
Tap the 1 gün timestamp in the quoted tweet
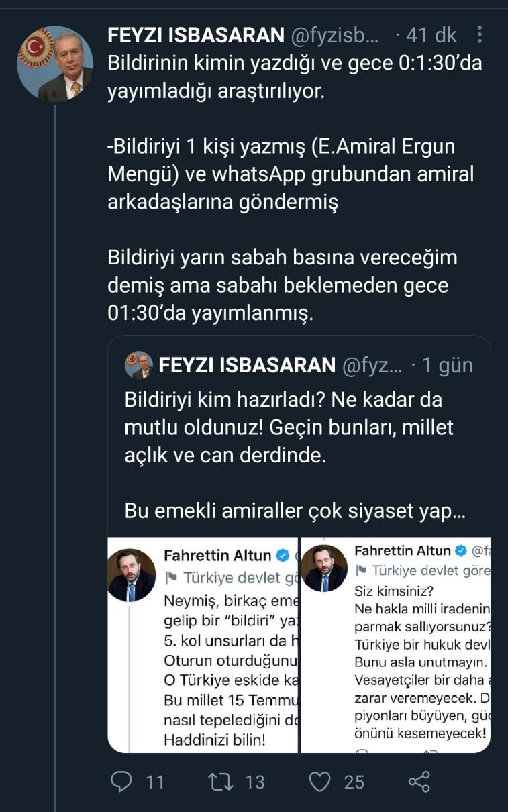click(447, 365)
